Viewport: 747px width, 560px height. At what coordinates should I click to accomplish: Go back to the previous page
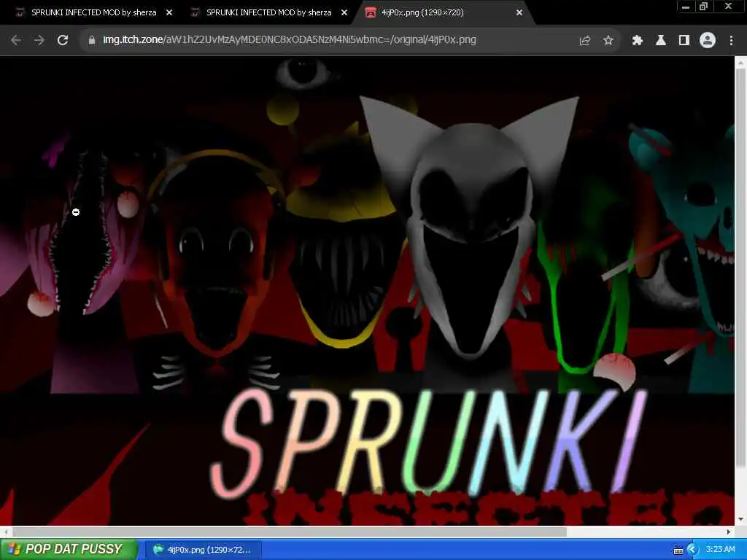tap(16, 41)
